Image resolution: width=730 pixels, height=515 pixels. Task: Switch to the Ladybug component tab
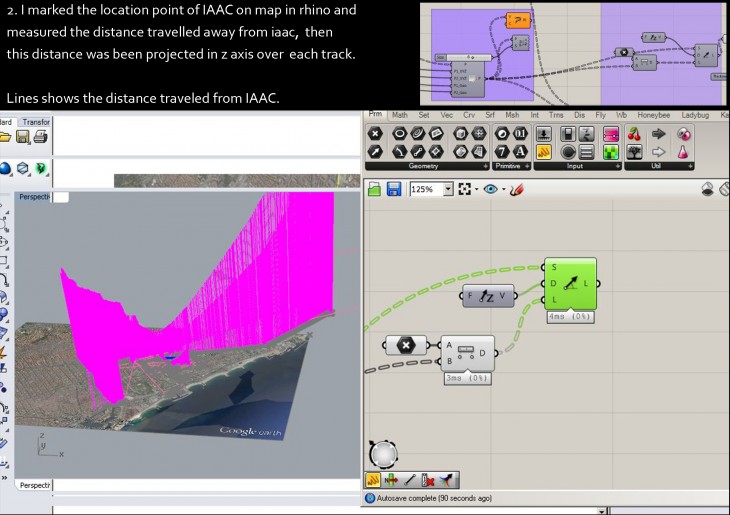[x=695, y=115]
